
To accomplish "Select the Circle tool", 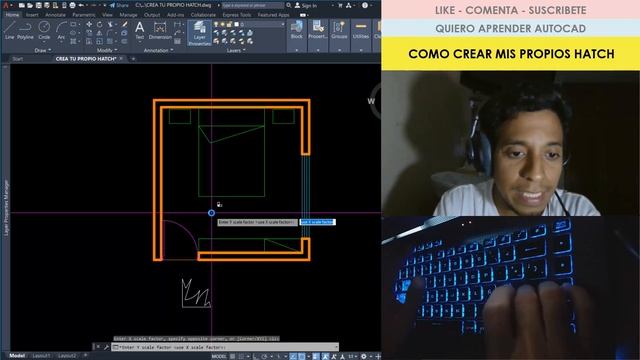I will tap(44, 30).
